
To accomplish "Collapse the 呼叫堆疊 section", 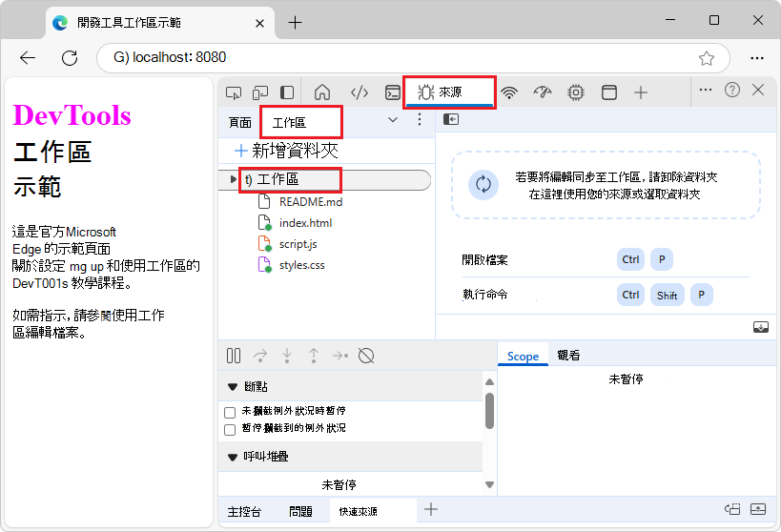I will tap(232, 457).
